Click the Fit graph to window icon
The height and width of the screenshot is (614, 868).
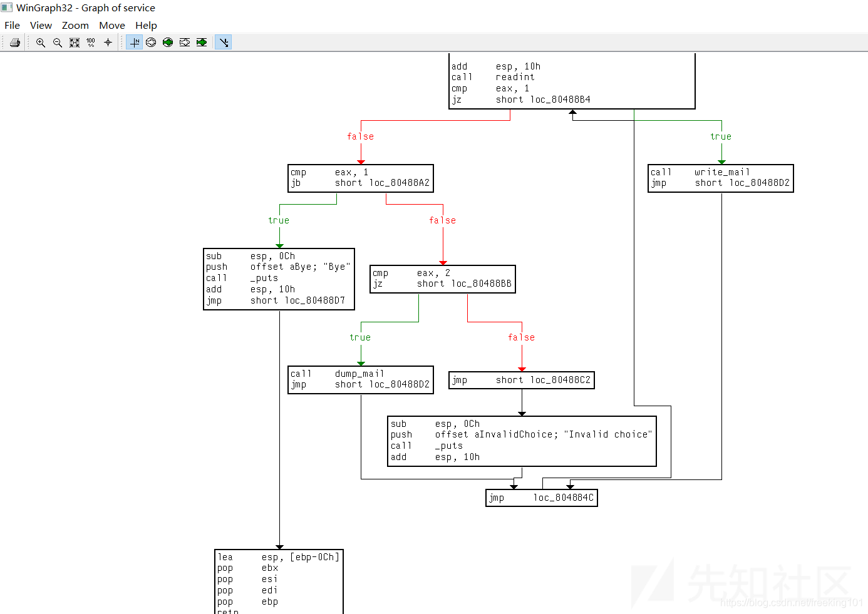75,43
